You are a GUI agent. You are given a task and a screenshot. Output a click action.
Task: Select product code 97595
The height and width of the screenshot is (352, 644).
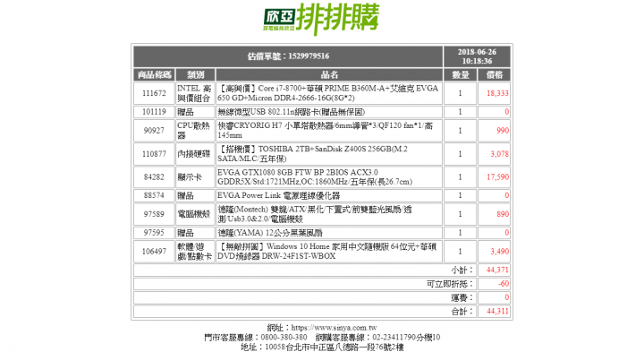(x=154, y=233)
